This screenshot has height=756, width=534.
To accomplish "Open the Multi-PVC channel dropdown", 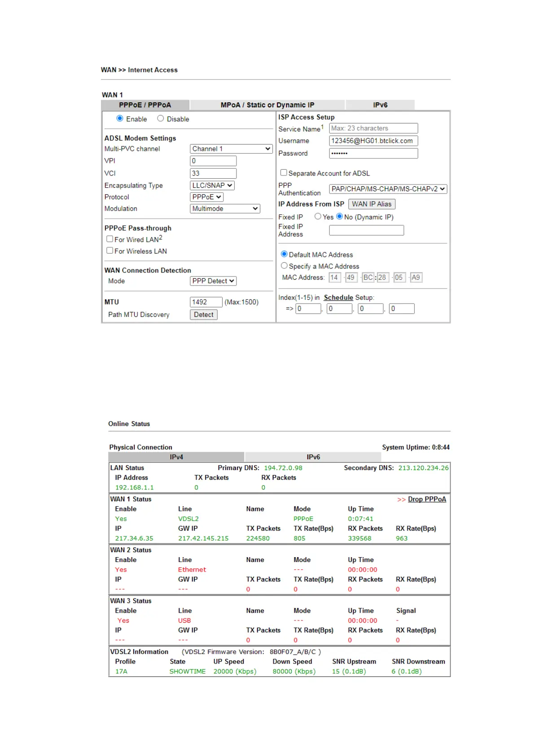I will 231,149.
